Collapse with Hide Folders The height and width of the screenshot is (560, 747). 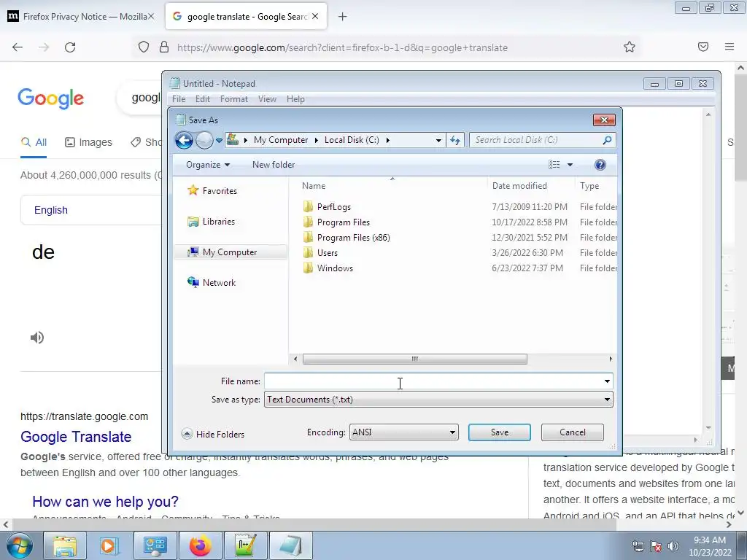point(213,435)
